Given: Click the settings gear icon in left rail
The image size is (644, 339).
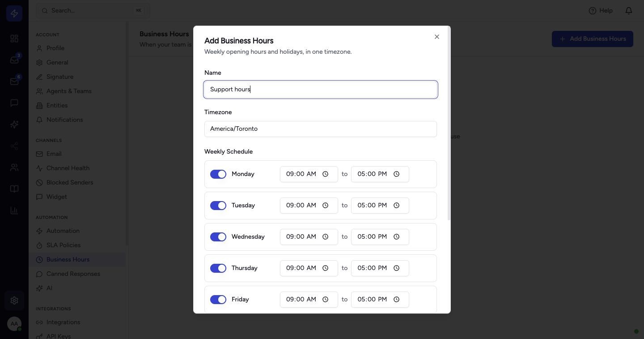Looking at the screenshot, I should [14, 300].
